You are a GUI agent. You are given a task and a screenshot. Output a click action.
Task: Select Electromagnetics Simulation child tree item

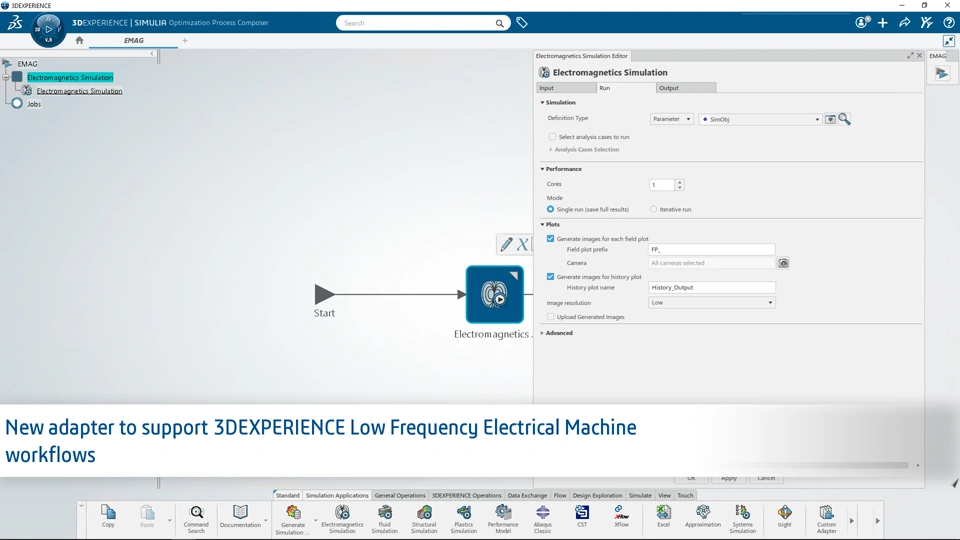click(x=79, y=91)
